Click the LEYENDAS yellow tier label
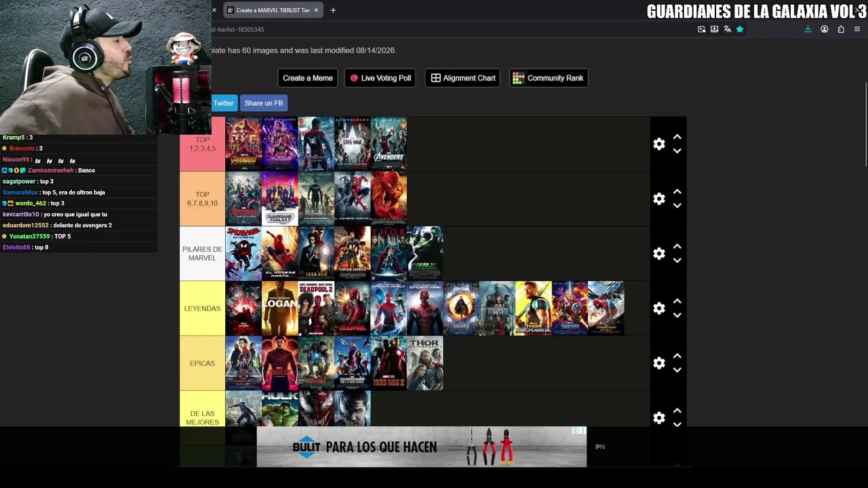Viewport: 868px width, 488px height. [202, 308]
